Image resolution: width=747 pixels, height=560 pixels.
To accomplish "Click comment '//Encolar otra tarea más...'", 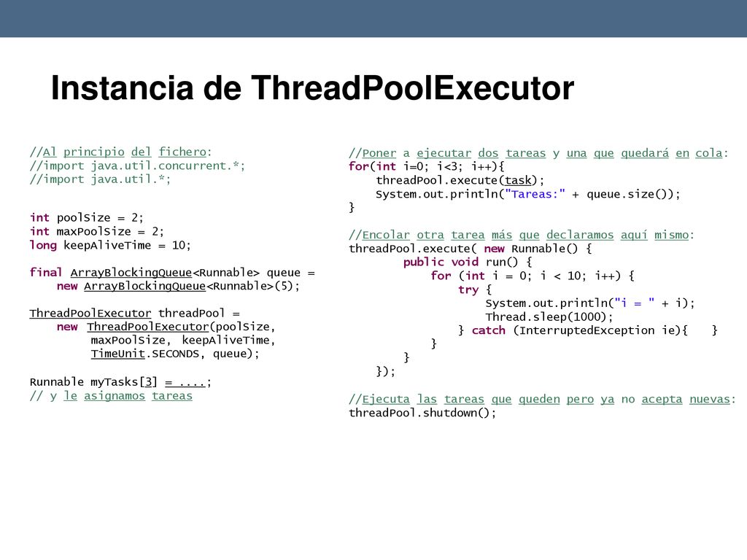I will pyautogui.click(x=522, y=235).
